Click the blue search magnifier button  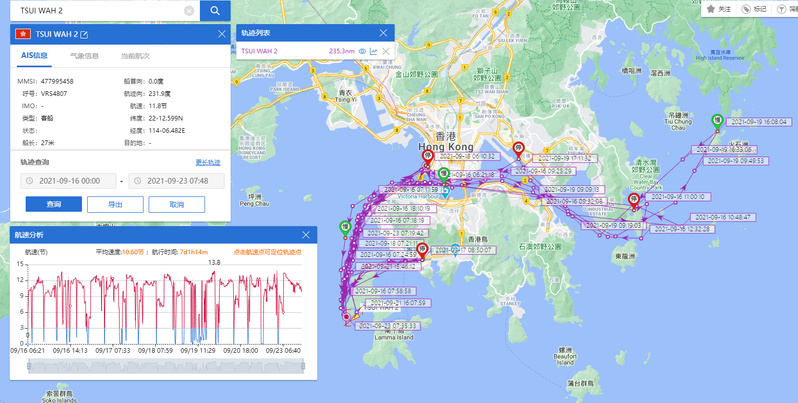214,11
